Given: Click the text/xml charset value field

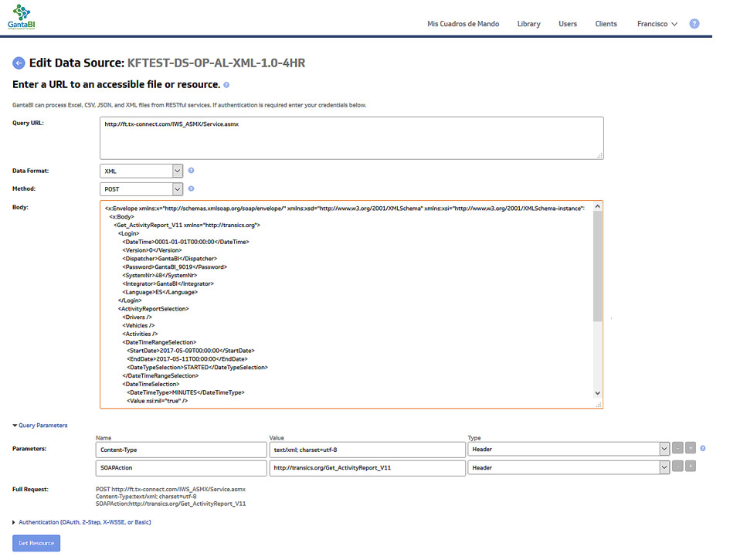Looking at the screenshot, I should [x=368, y=450].
